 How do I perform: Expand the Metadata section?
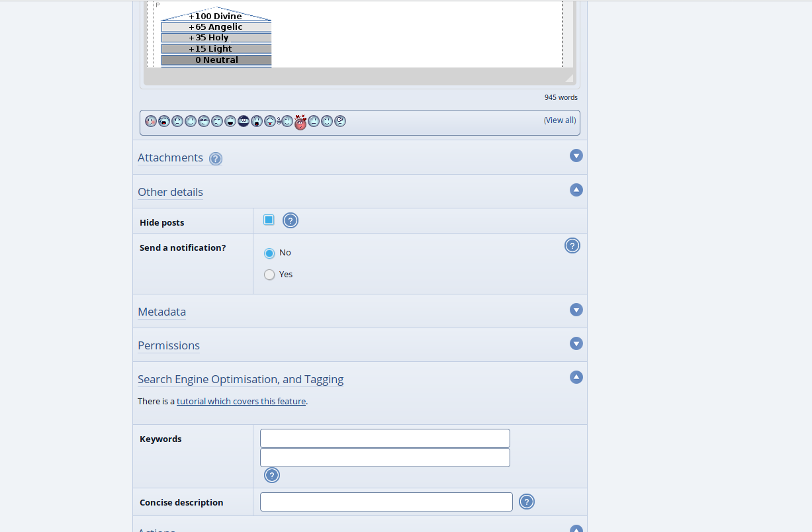click(576, 310)
